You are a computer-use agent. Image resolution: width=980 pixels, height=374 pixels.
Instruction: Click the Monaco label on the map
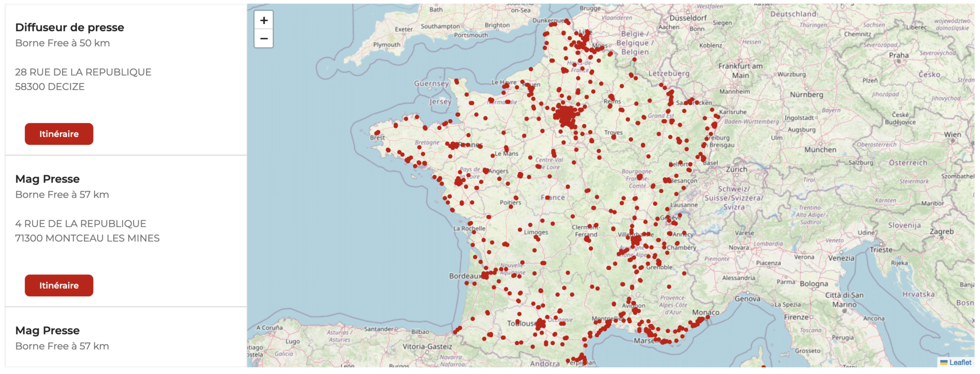(x=706, y=312)
